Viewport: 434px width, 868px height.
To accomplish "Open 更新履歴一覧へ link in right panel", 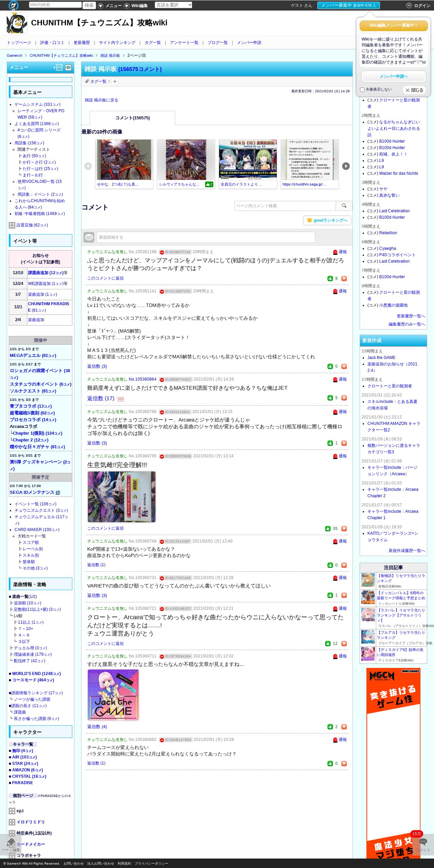I will 411,316.
